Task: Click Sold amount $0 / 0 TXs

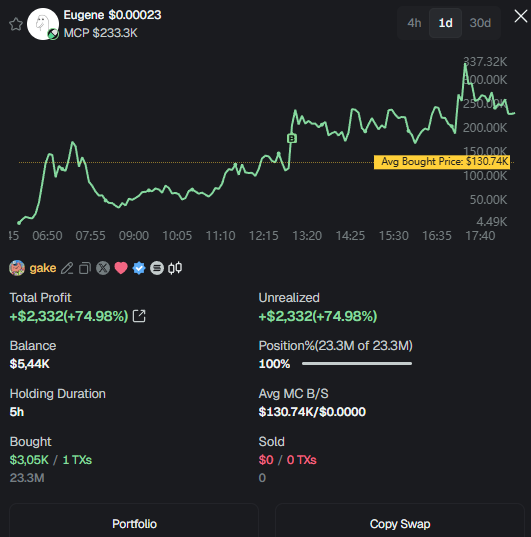Action: tap(287, 460)
